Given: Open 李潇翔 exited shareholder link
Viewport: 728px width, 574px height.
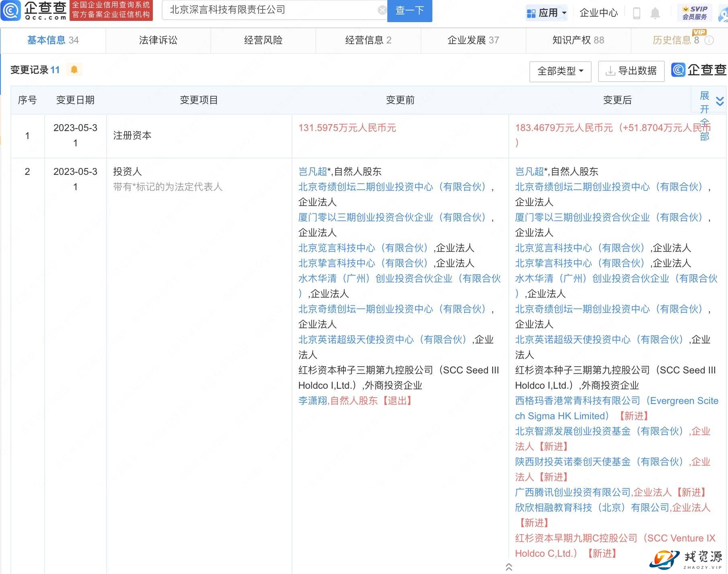Looking at the screenshot, I should 313,401.
